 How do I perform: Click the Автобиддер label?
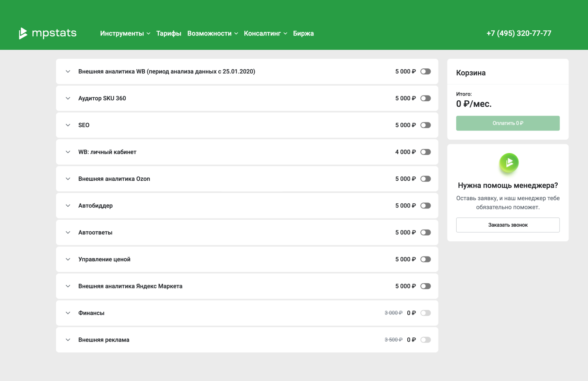[x=96, y=205]
